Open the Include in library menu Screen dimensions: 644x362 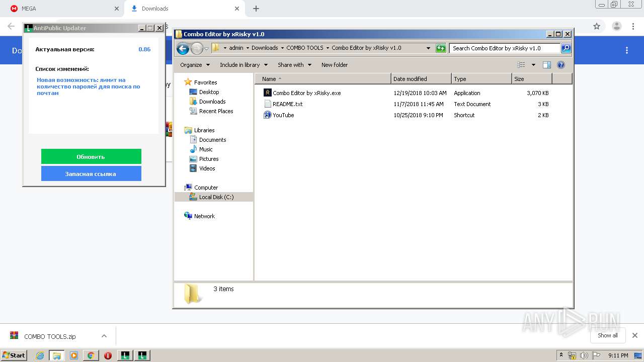coord(244,65)
